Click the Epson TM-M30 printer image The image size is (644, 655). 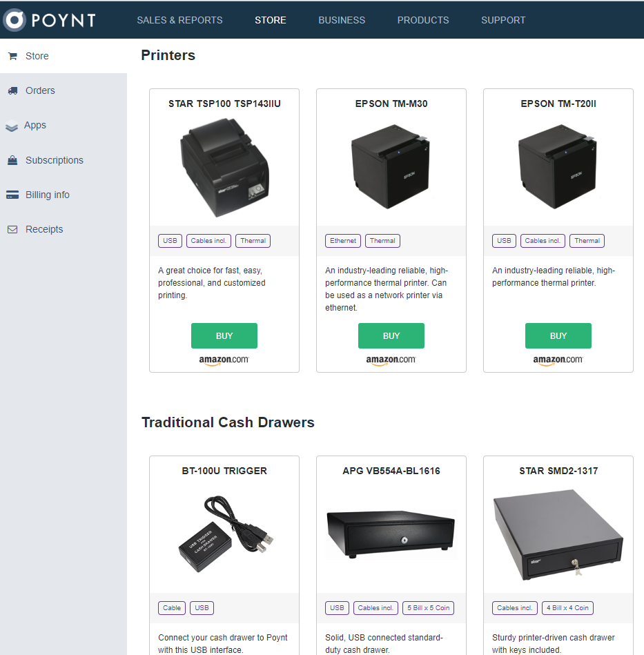click(391, 166)
